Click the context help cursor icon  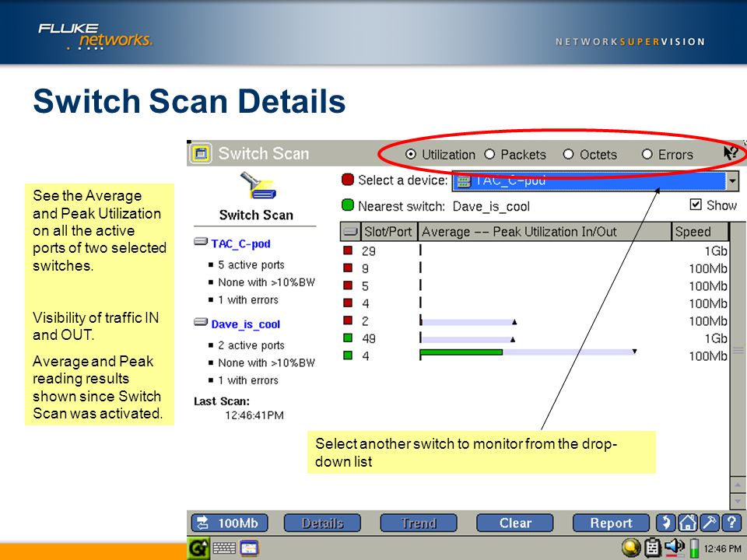coord(731,153)
